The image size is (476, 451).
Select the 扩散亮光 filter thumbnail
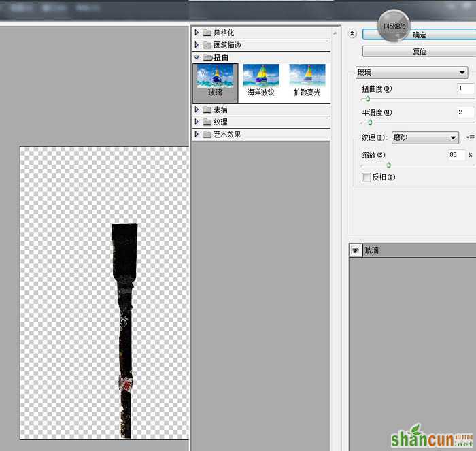click(x=307, y=80)
